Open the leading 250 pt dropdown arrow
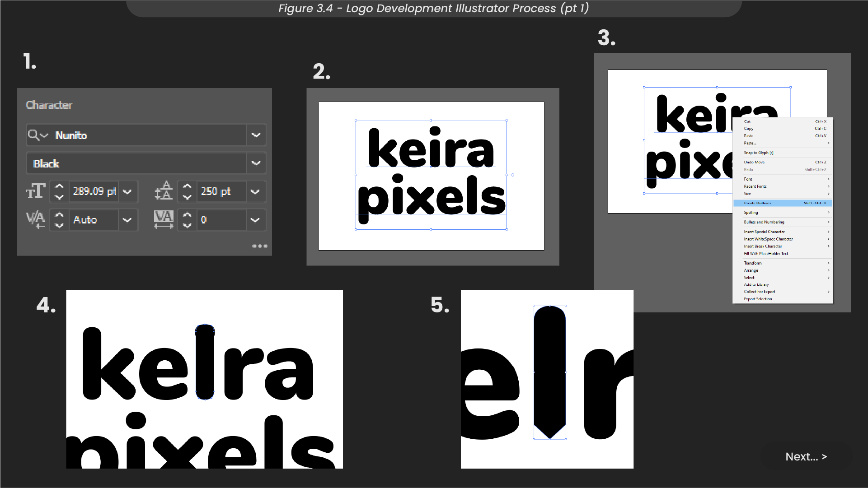 click(x=255, y=191)
